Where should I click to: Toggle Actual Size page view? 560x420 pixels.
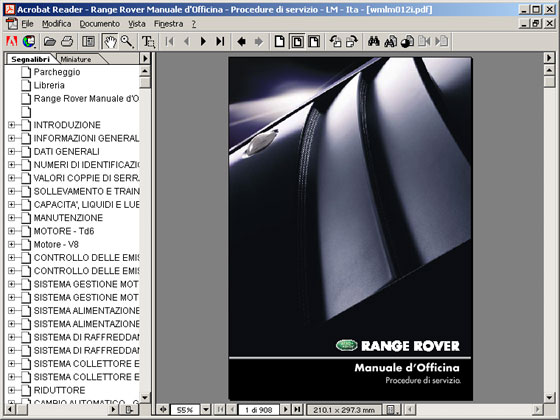280,41
